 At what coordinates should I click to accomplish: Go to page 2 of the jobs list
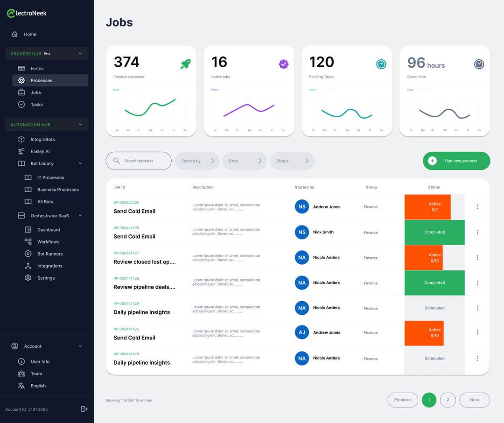(x=448, y=400)
